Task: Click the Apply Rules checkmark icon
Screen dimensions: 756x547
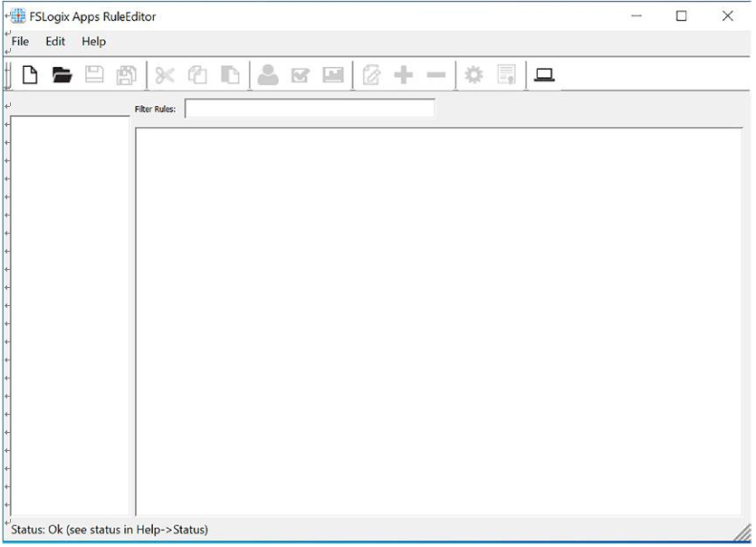Action: [301, 75]
